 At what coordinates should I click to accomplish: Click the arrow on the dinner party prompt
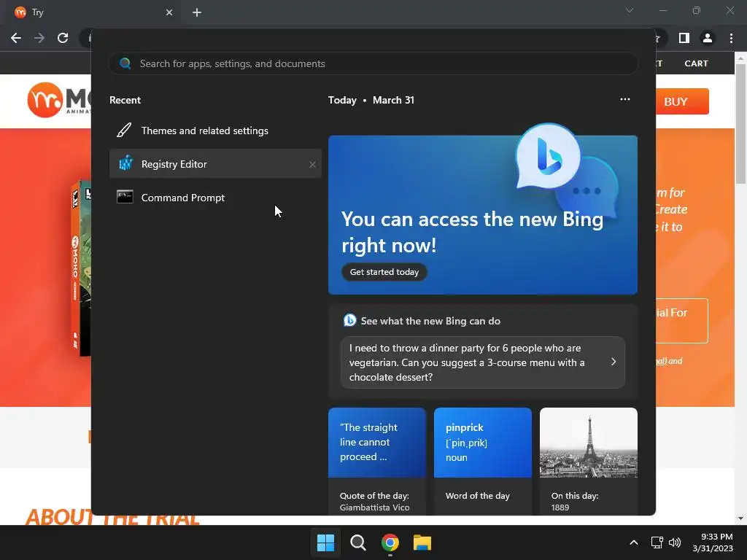coord(613,362)
